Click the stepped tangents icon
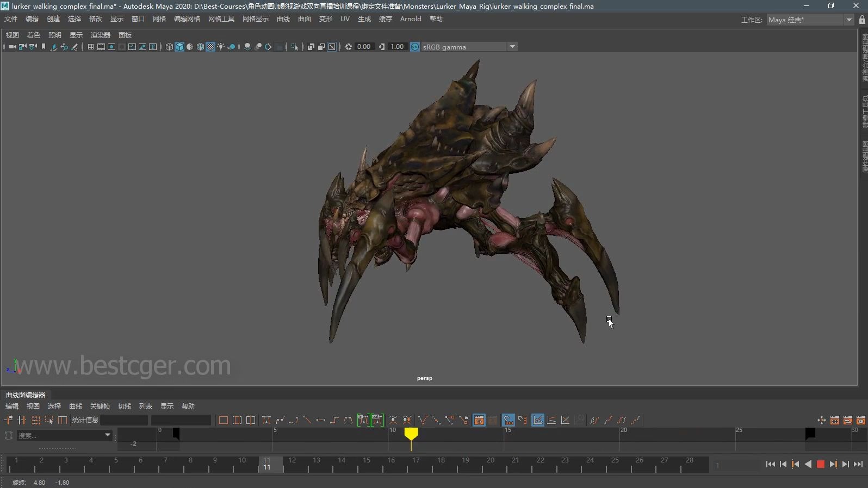 point(334,420)
